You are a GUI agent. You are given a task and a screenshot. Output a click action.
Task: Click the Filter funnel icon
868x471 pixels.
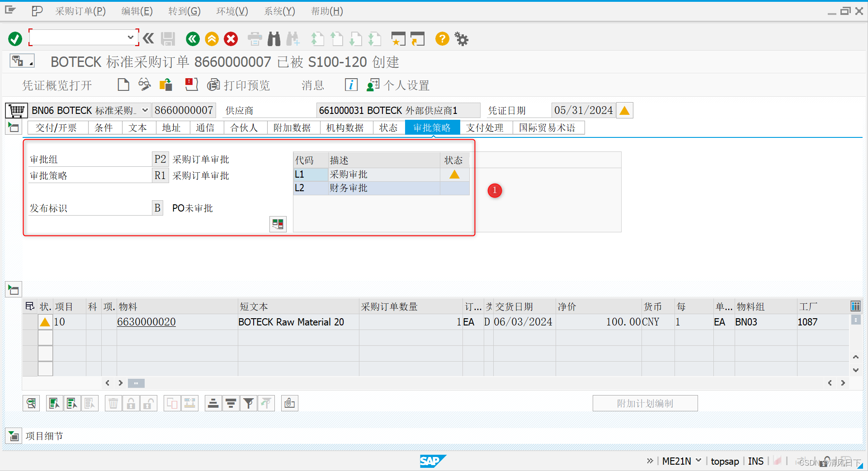248,403
